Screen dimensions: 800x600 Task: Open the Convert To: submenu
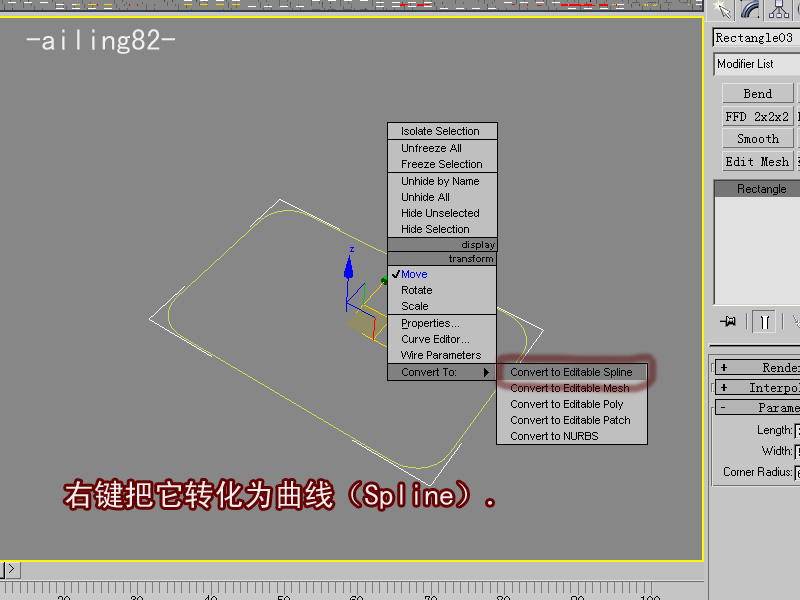(442, 372)
